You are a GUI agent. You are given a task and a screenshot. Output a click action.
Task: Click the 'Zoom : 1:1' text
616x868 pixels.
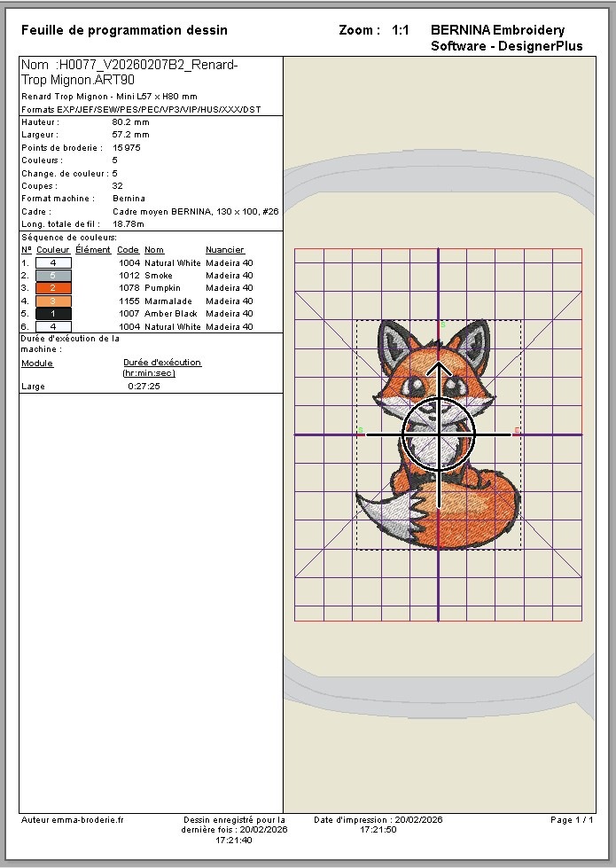(x=373, y=30)
